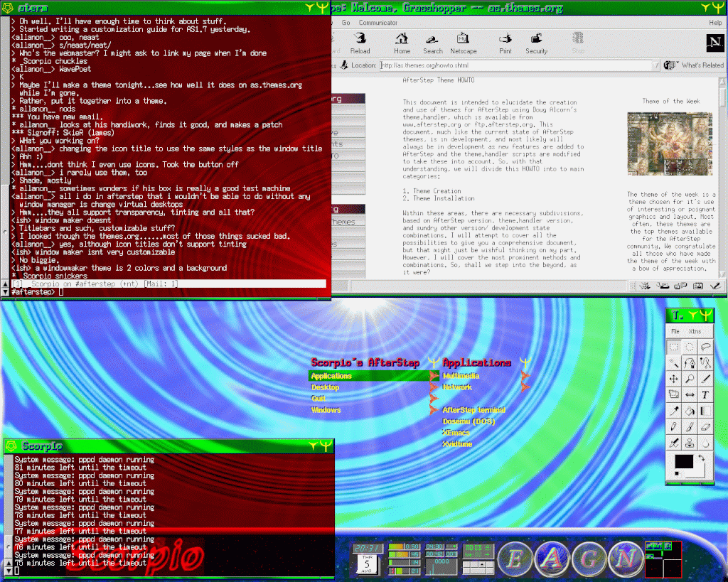Select the Text tool in the toolbox
The height and width of the screenshot is (582, 728).
[x=705, y=394]
